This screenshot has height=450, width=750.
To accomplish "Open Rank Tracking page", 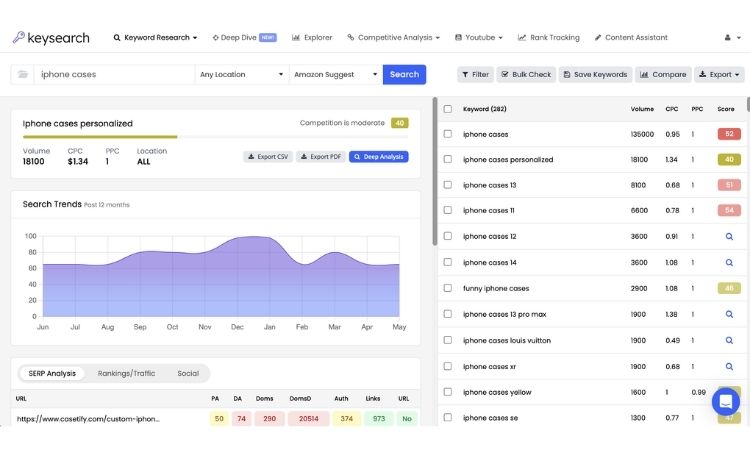I will pyautogui.click(x=549, y=38).
